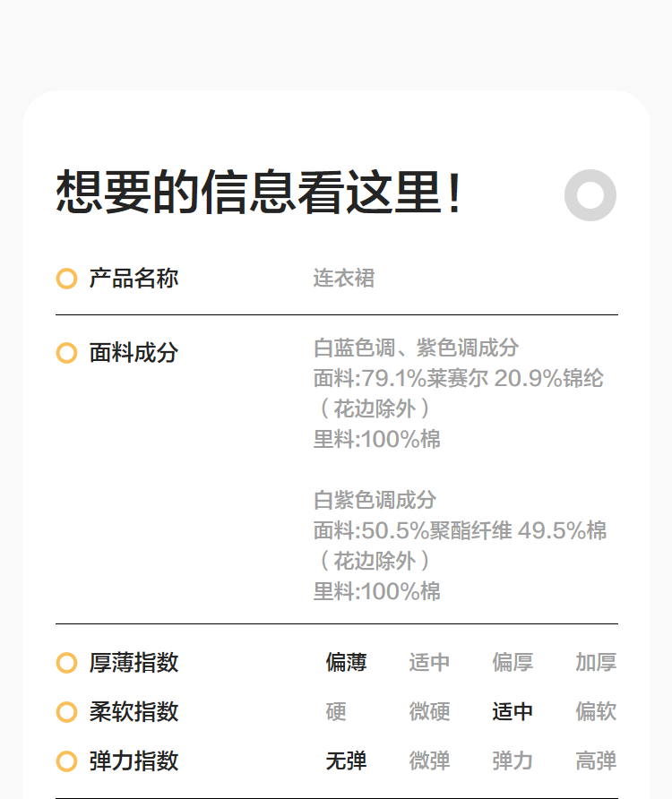Screen dimensions: 672x799
Task: Click the yellow circle beside 面料成分
Action: point(66,353)
